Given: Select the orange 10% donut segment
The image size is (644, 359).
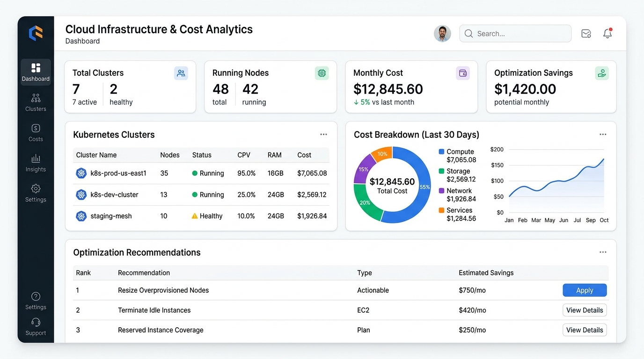Looking at the screenshot, I should tap(383, 154).
